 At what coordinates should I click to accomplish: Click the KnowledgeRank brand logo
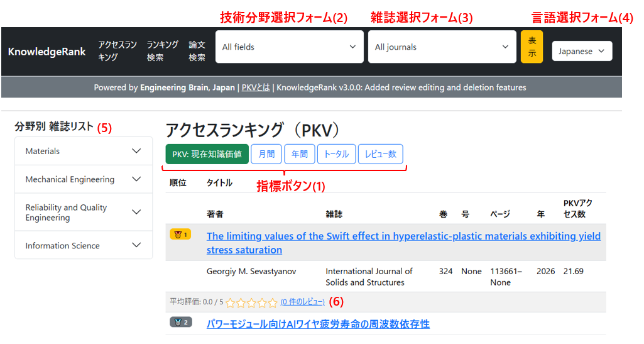(x=47, y=52)
